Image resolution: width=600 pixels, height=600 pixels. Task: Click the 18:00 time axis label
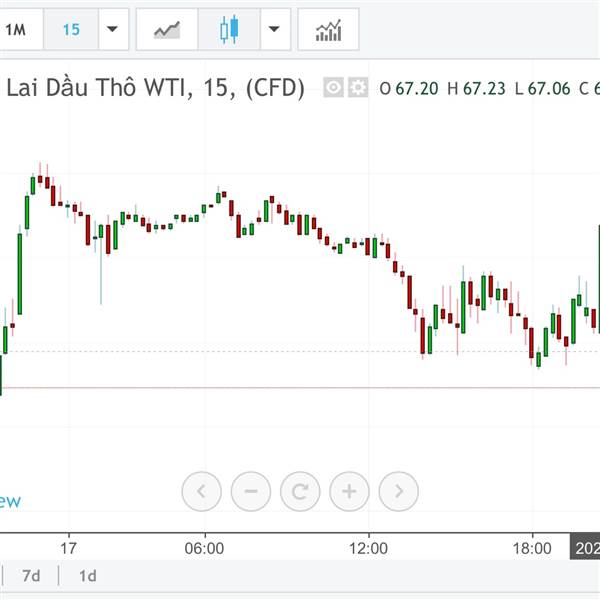point(532,548)
